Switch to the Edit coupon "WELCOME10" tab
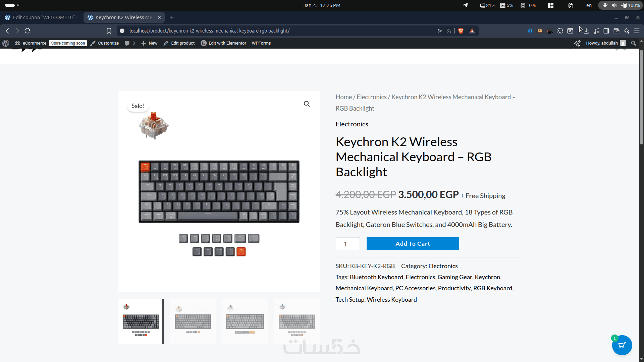644x362 pixels. pos(42,17)
